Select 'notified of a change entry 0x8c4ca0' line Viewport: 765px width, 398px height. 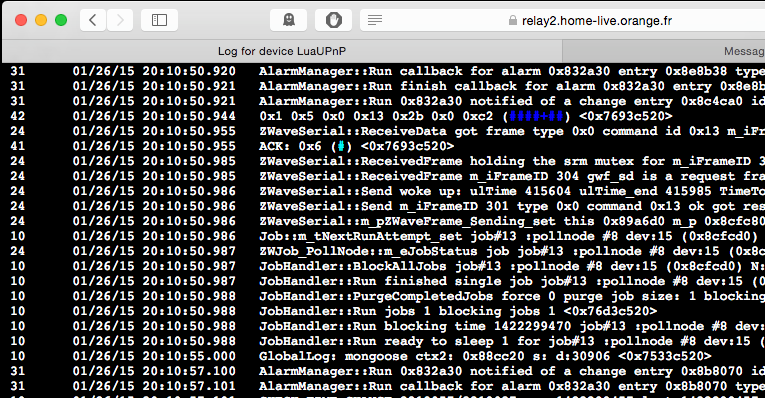coord(512,101)
